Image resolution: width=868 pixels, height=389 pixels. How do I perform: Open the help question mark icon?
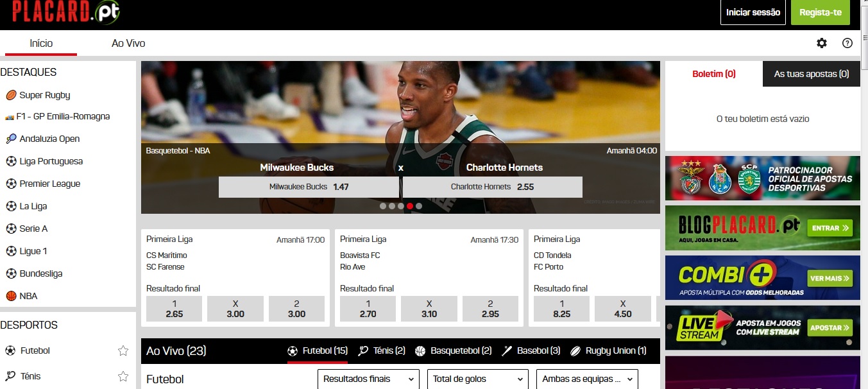coord(847,43)
